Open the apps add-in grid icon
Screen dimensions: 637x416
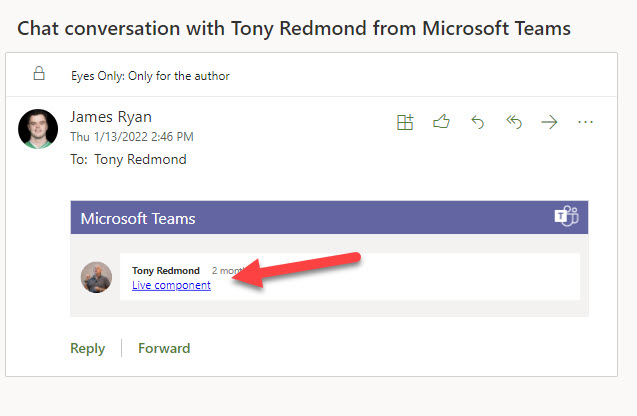point(405,122)
